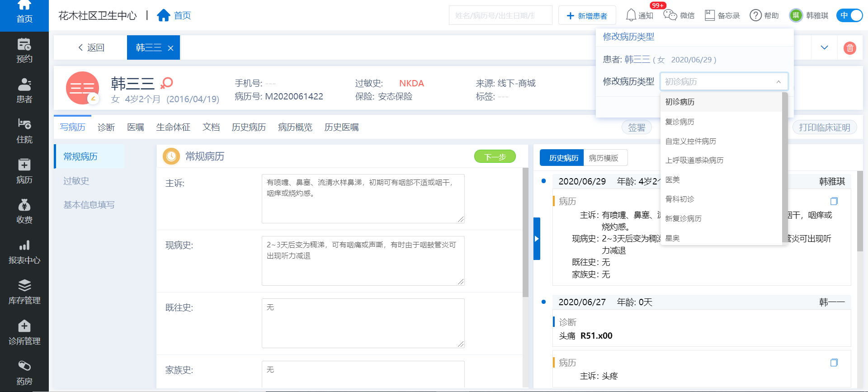Click the dropdown list scrollbar
868x392 pixels.
point(785,167)
